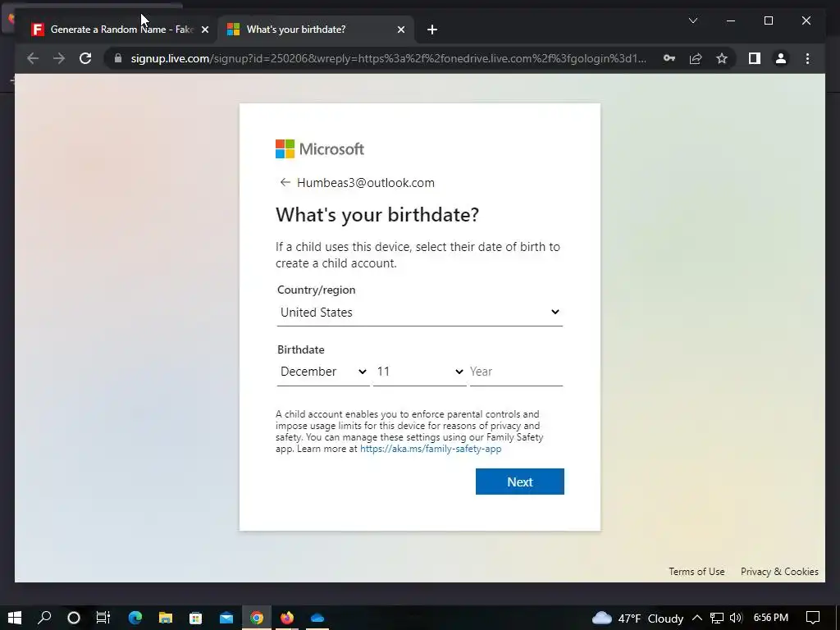The width and height of the screenshot is (840, 630).
Task: Open the tab search chevron
Action: [692, 21]
